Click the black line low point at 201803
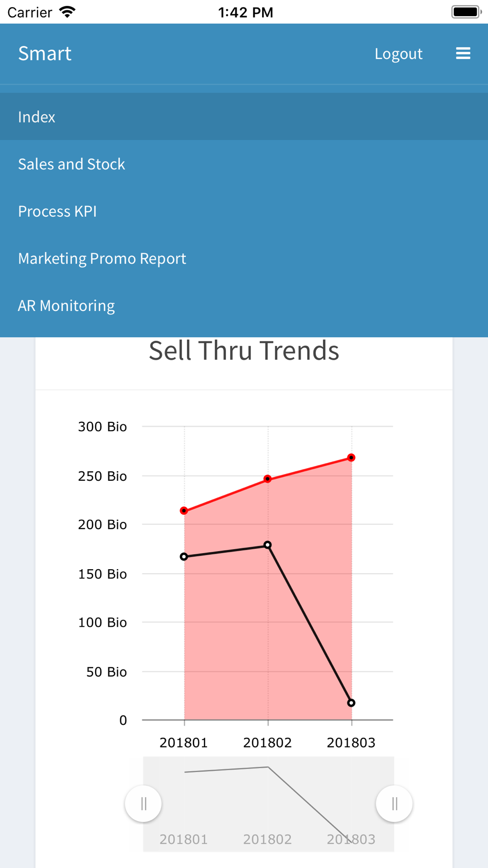 [x=351, y=703]
